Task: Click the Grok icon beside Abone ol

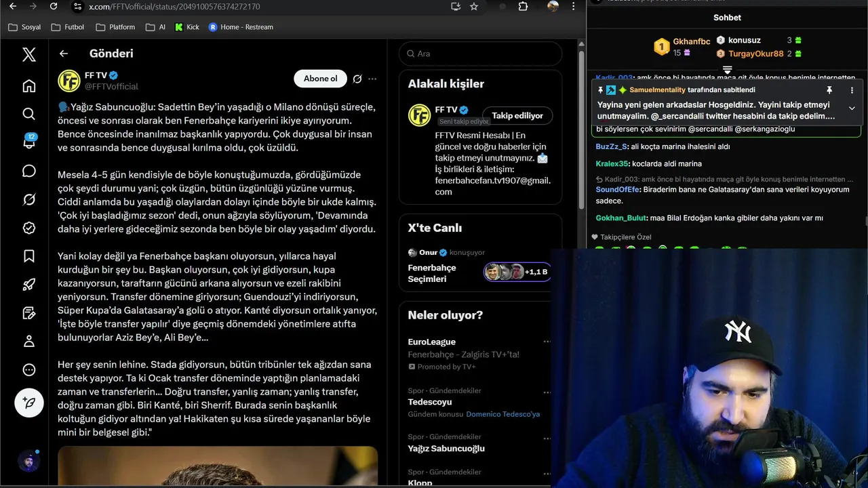Action: tap(357, 79)
